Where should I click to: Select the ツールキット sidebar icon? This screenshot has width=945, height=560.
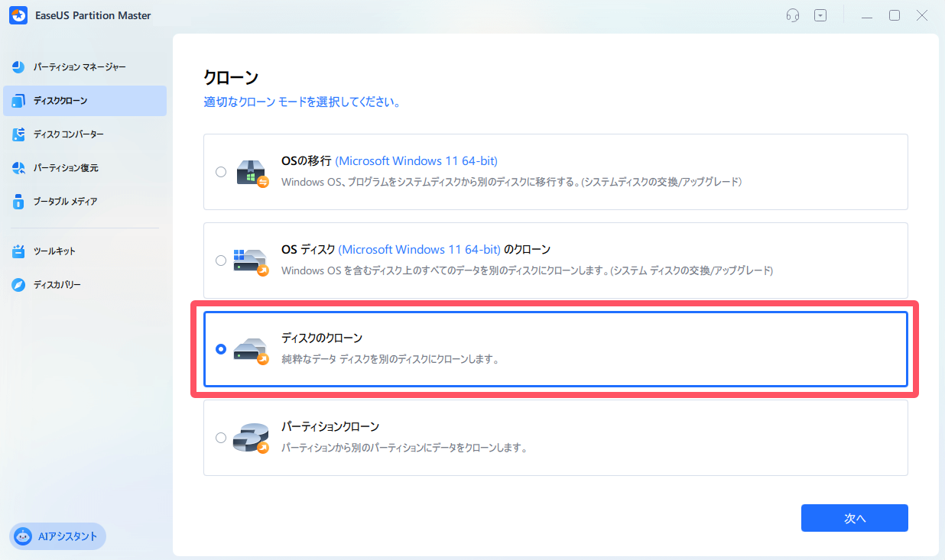[x=18, y=249]
